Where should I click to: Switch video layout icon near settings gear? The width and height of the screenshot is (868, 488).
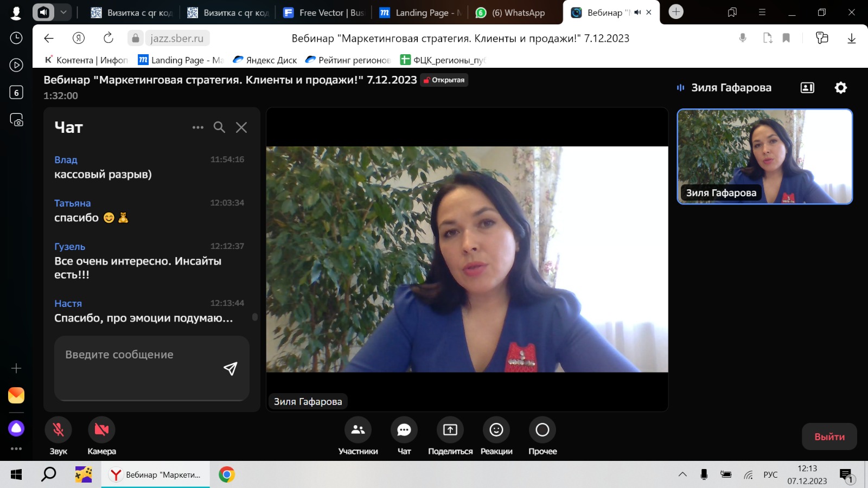coord(807,88)
